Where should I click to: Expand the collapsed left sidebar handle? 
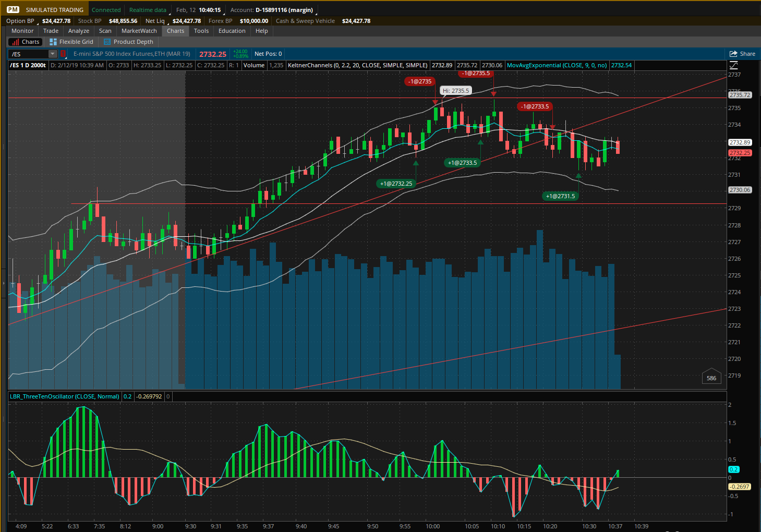pyautogui.click(x=3, y=283)
